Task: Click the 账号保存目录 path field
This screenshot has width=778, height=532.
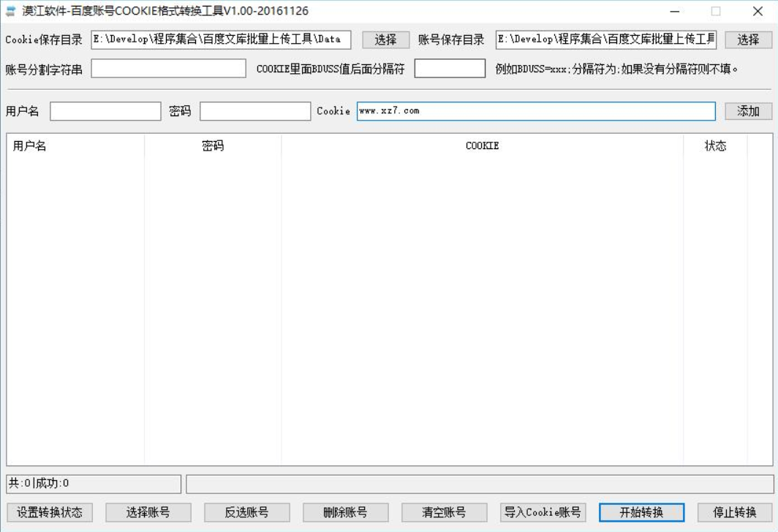Action: point(606,39)
